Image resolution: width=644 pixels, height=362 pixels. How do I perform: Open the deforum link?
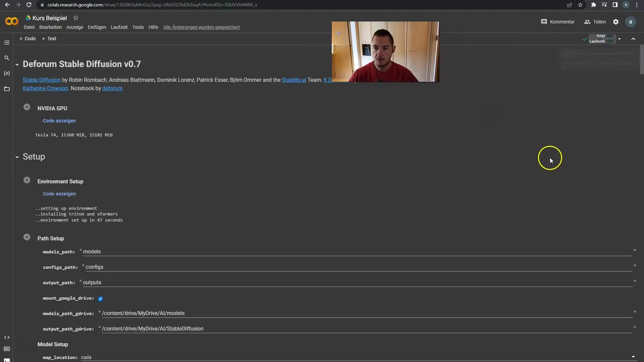tap(112, 88)
